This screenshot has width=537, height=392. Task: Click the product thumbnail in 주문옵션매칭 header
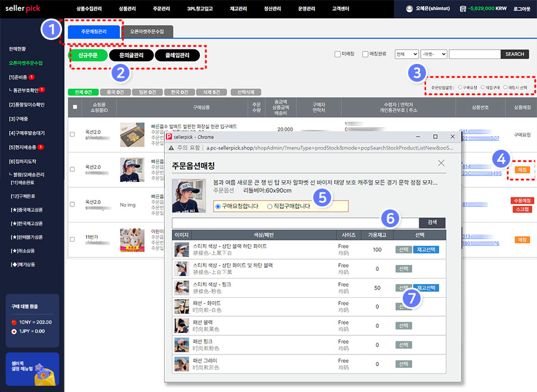tap(184, 195)
